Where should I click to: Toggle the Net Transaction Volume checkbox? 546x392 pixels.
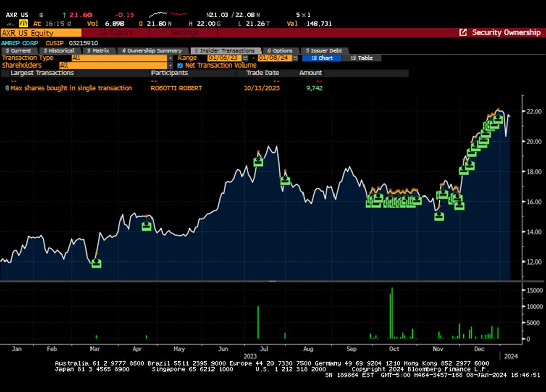point(180,66)
